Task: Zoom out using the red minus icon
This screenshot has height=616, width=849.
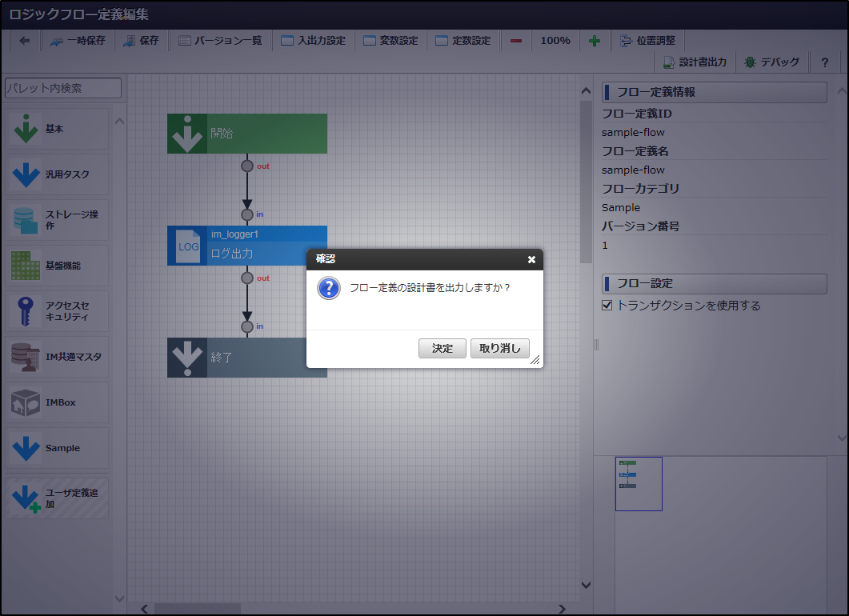Action: click(x=516, y=40)
